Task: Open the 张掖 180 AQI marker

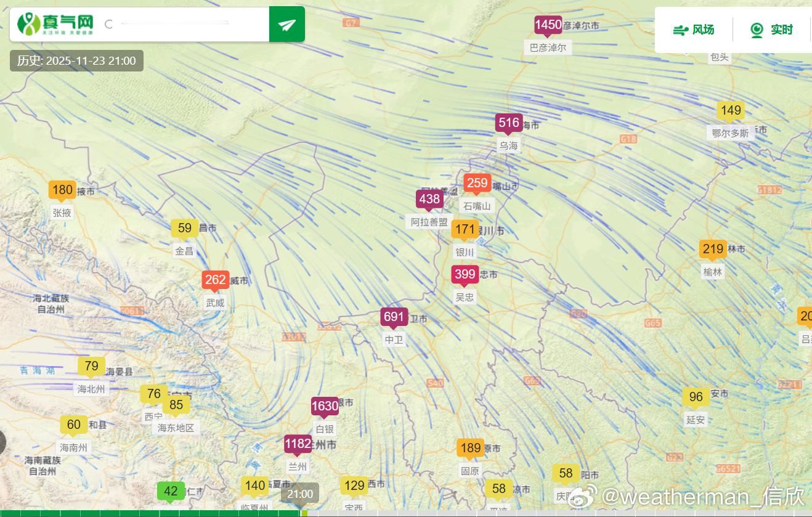Action: 62,190
